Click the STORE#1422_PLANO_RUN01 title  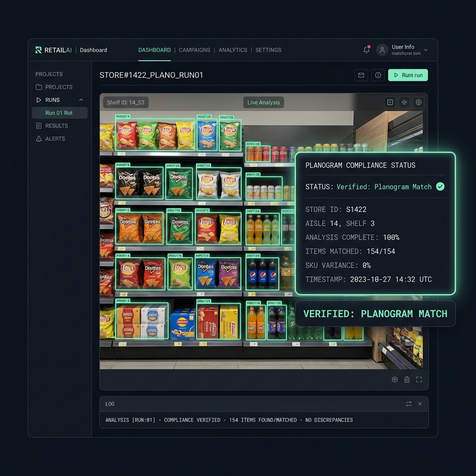151,75
